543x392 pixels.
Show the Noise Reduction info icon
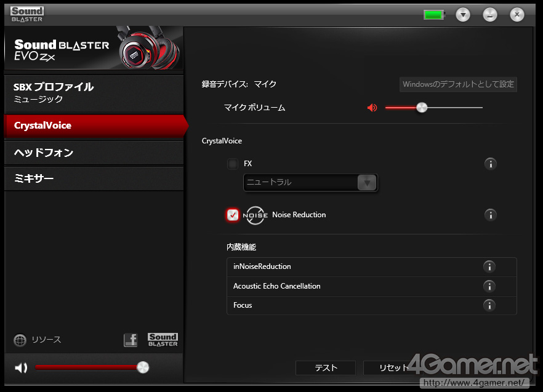(x=490, y=215)
